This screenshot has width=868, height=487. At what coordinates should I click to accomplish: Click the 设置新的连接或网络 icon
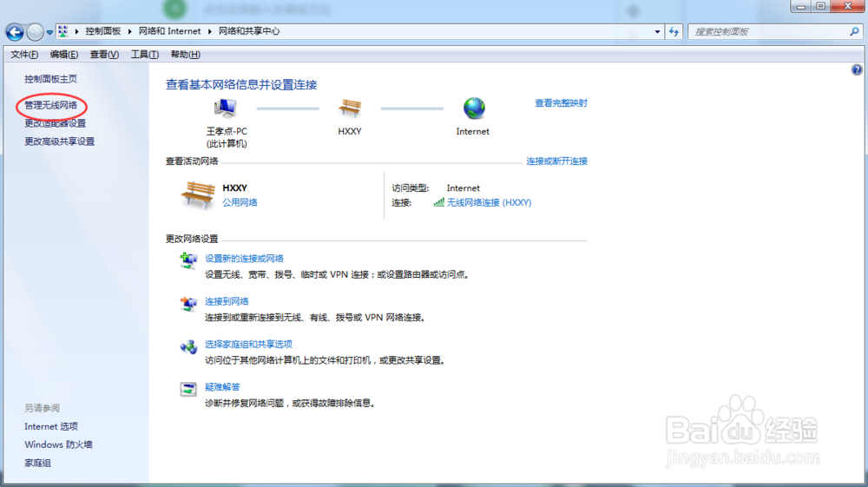[188, 260]
